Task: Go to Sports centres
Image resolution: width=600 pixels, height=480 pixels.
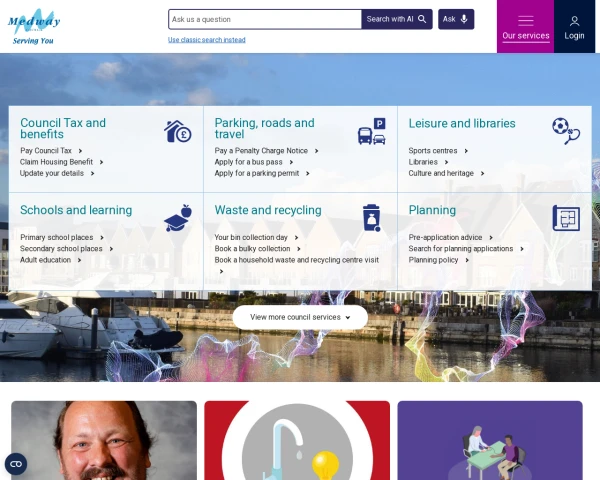Action: tap(433, 151)
